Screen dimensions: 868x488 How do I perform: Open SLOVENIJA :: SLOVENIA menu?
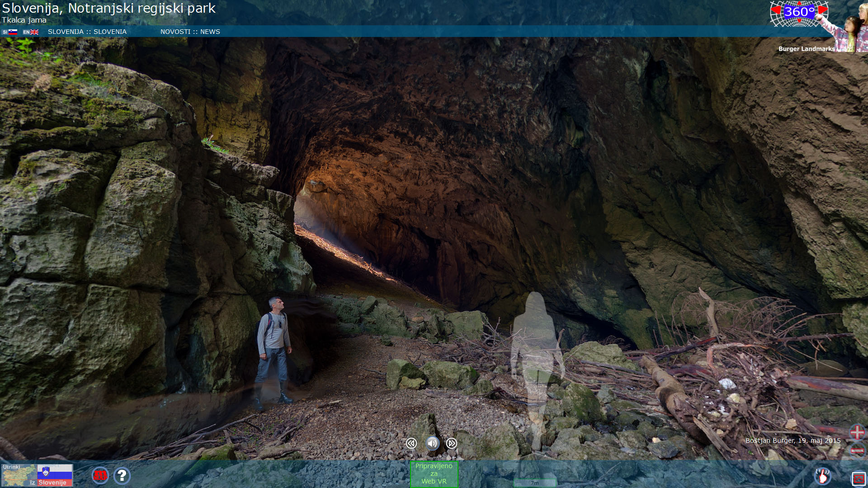coord(87,32)
